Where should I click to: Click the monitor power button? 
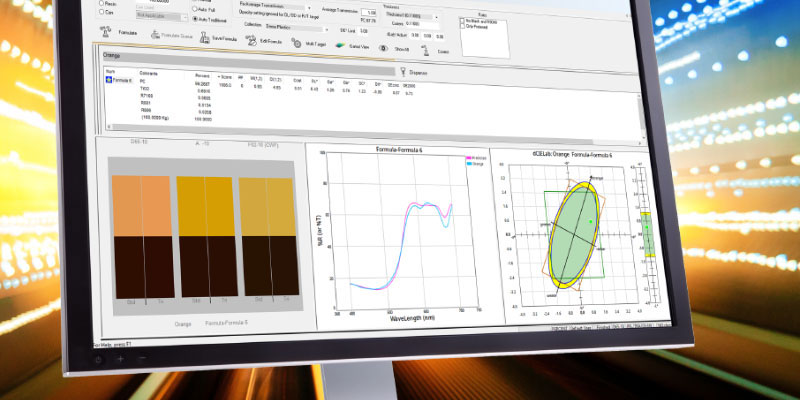[98, 359]
